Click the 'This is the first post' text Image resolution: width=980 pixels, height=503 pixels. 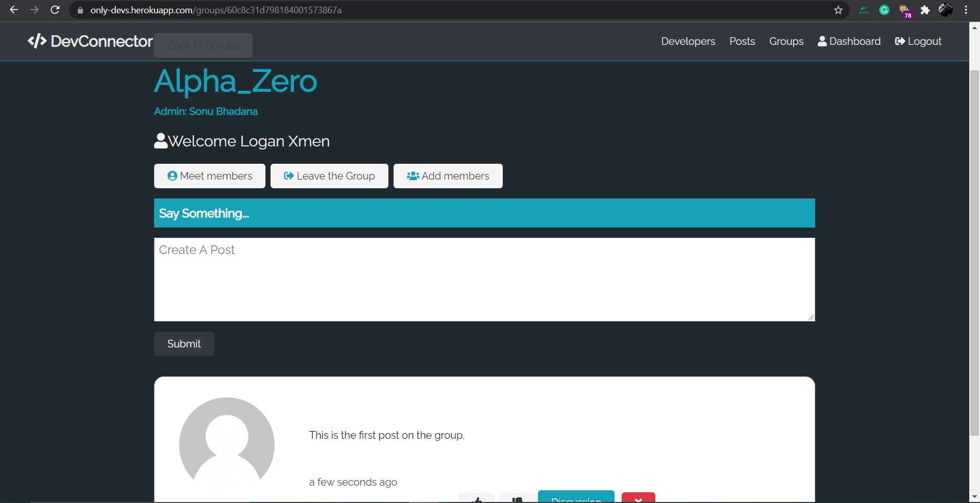point(387,435)
